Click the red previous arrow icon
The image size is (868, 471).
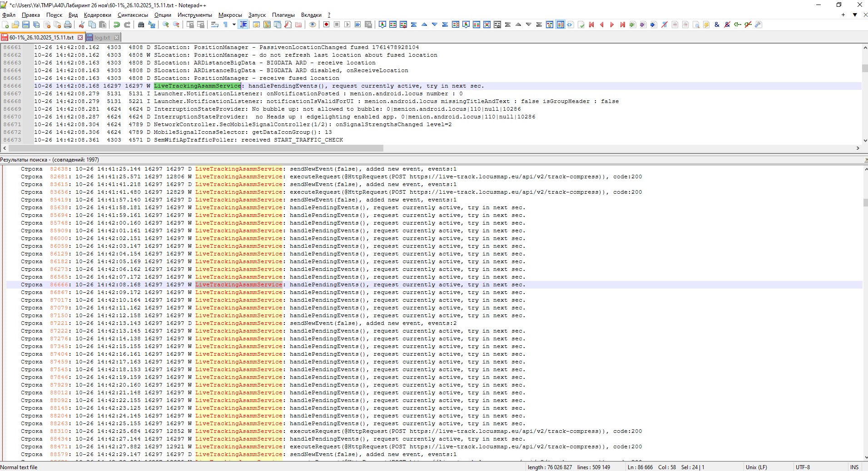pos(602,25)
